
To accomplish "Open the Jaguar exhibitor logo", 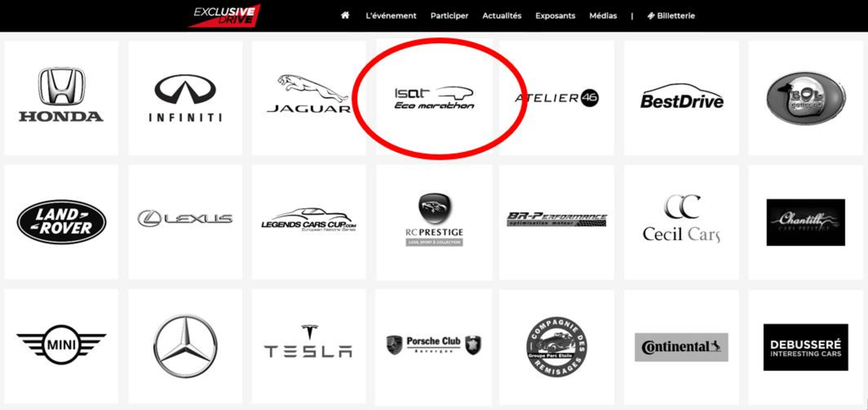I will coord(308,98).
